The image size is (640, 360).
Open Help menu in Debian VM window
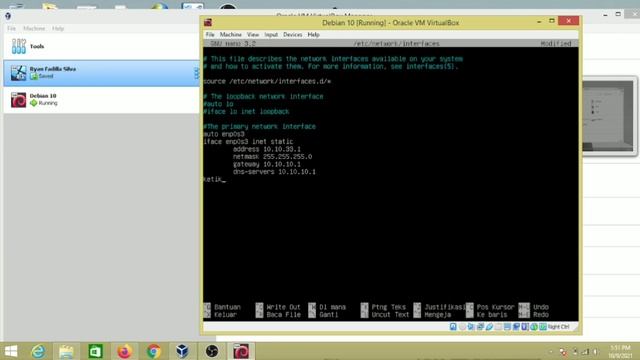click(313, 35)
